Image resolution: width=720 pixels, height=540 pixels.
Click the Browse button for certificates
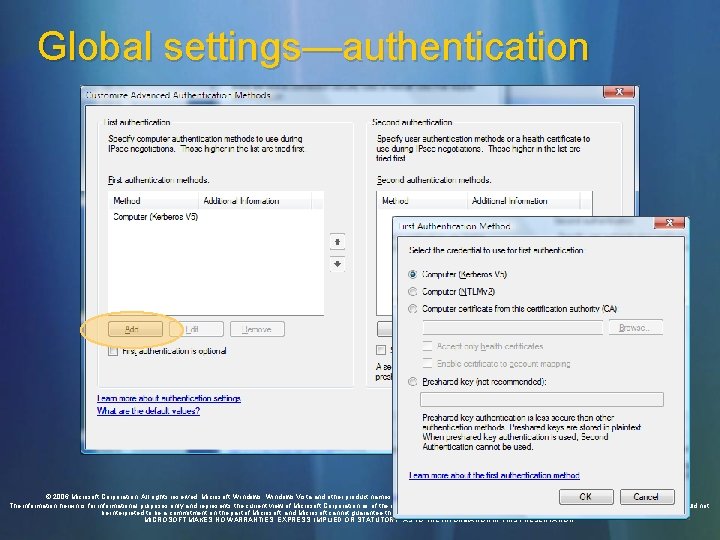point(636,327)
